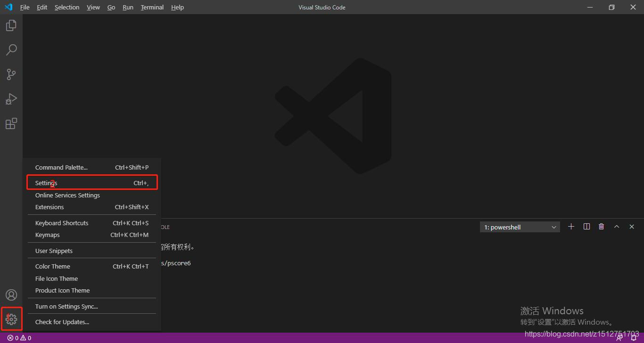Create a new terminal with the plus icon
The image size is (644, 343).
click(x=571, y=226)
